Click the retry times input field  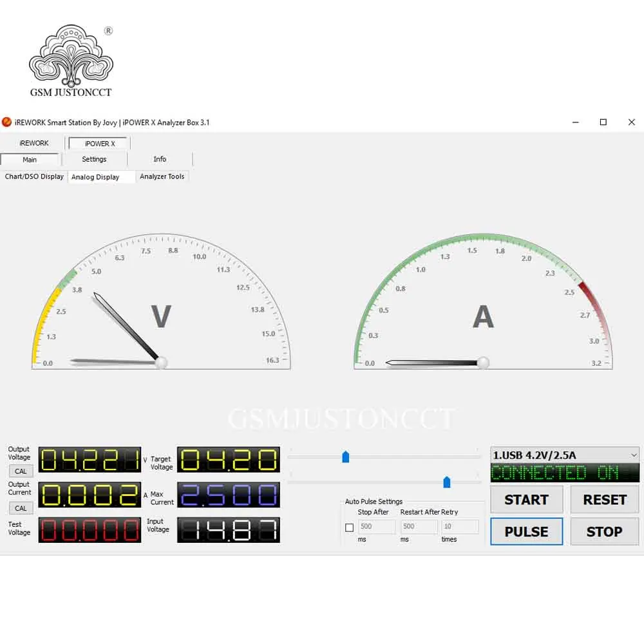[460, 527]
